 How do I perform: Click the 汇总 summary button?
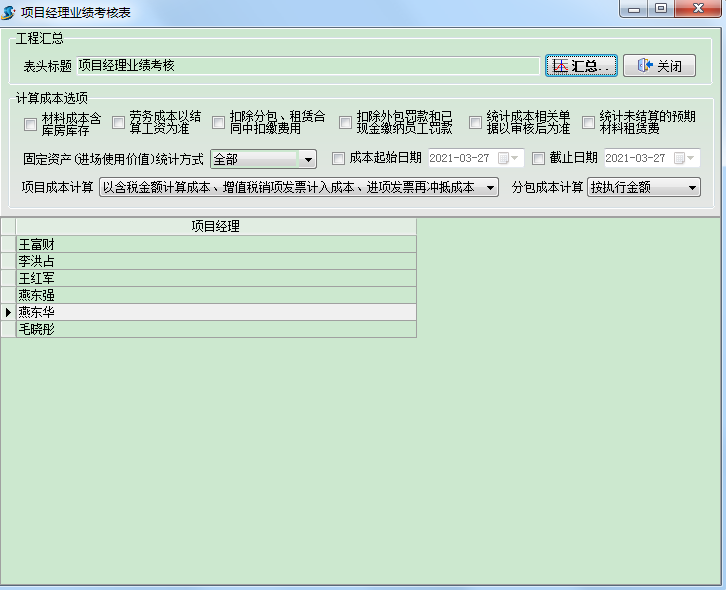point(580,66)
